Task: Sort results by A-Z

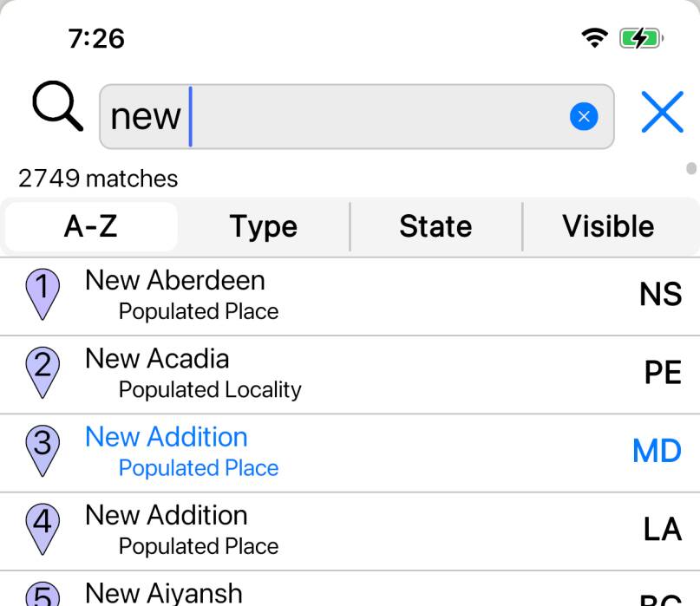Action: (91, 226)
